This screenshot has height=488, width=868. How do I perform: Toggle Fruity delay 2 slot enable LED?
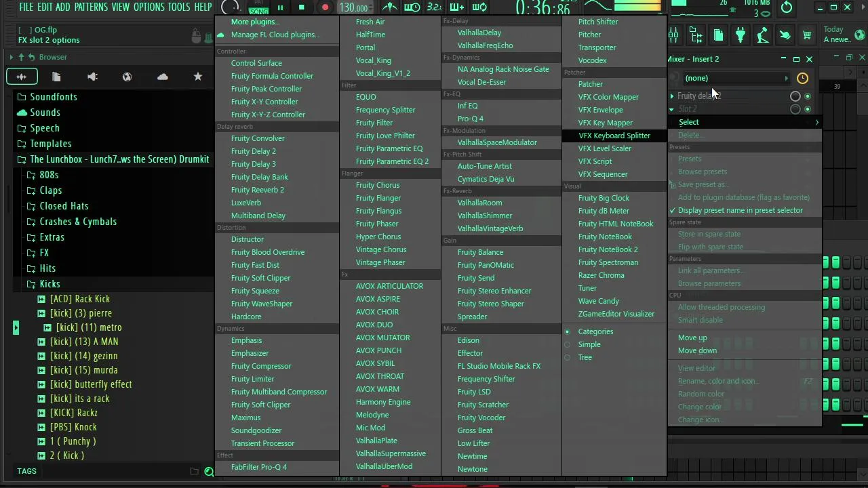tap(808, 96)
